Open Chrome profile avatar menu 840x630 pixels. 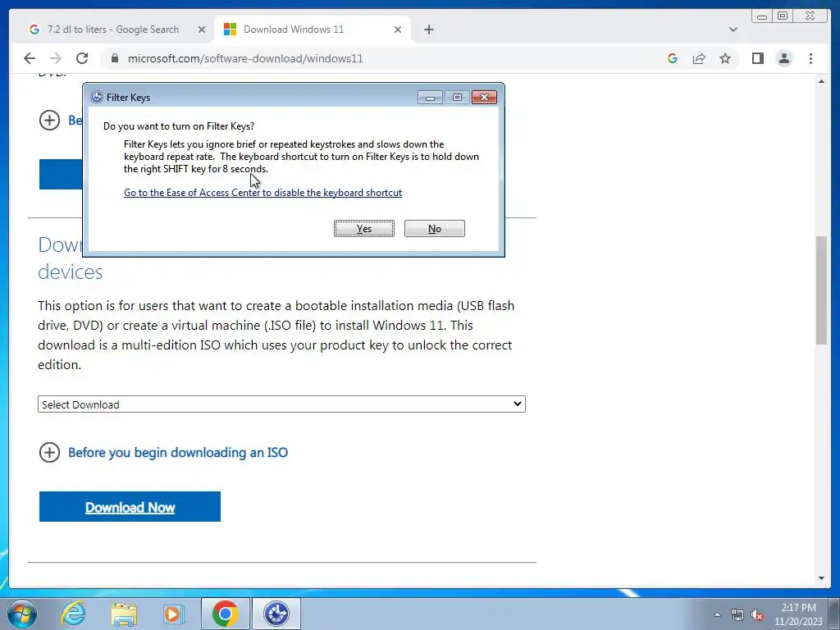tap(783, 58)
